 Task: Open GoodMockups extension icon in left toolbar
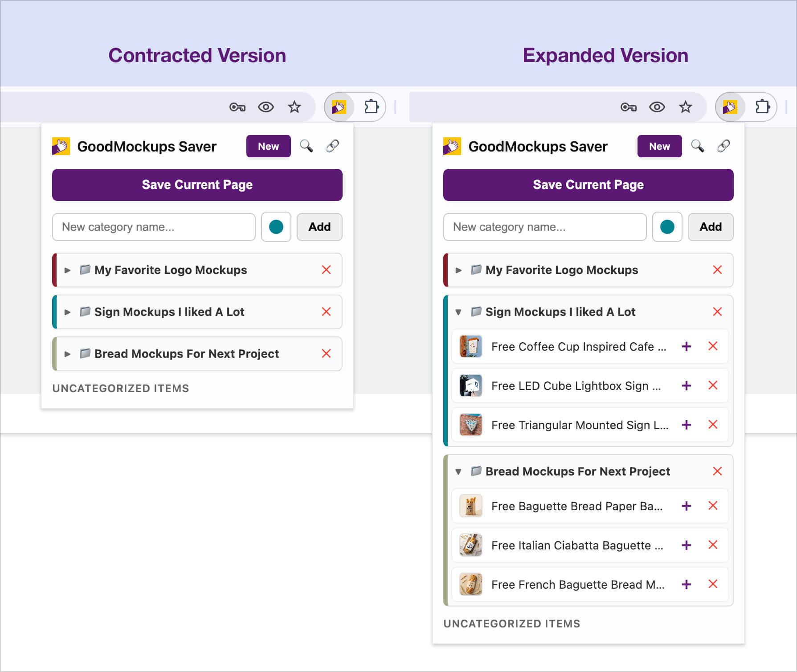pos(339,107)
